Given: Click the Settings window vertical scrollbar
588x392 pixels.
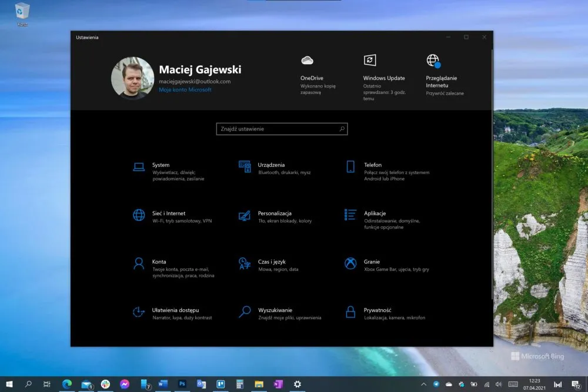Looking at the screenshot, I should [492, 174].
